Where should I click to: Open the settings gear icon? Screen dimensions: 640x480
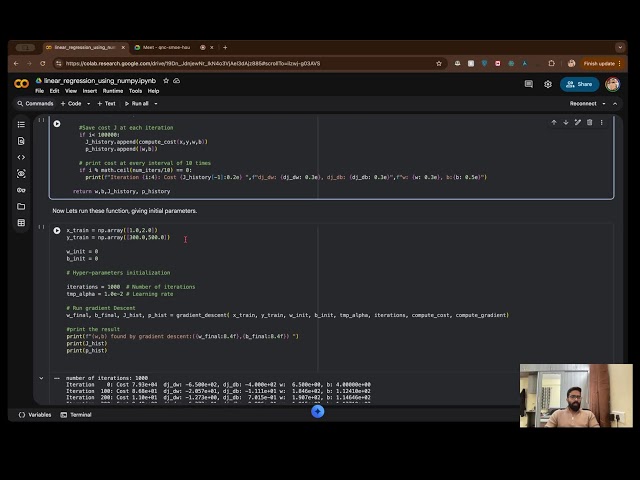click(x=548, y=84)
